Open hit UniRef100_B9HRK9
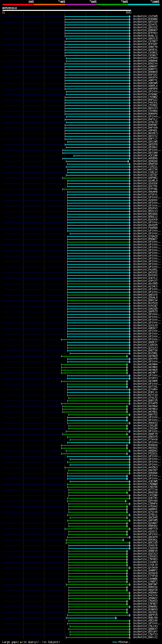162x644 pixels. [145, 72]
